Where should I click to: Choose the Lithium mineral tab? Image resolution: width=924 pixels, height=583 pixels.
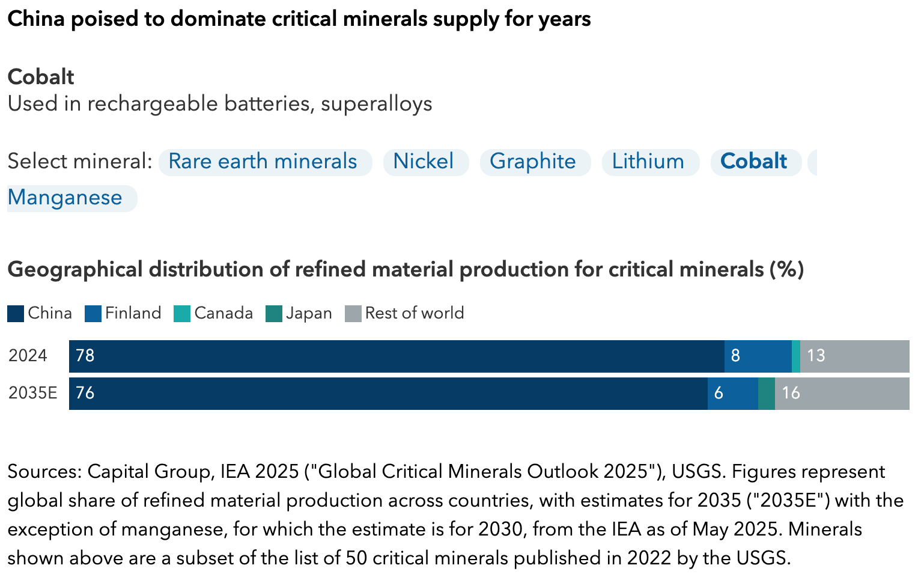coord(648,162)
